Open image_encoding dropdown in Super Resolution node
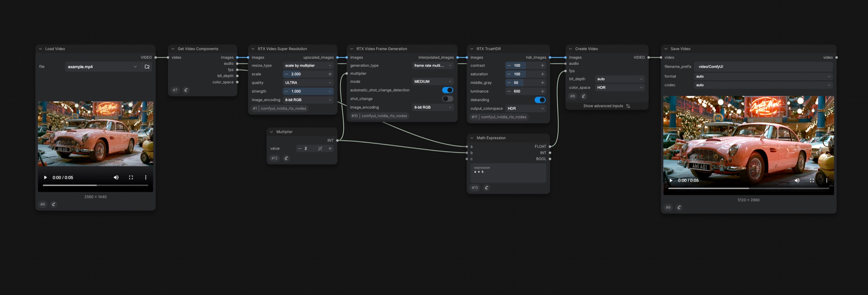This screenshot has height=295, width=868. (x=308, y=100)
